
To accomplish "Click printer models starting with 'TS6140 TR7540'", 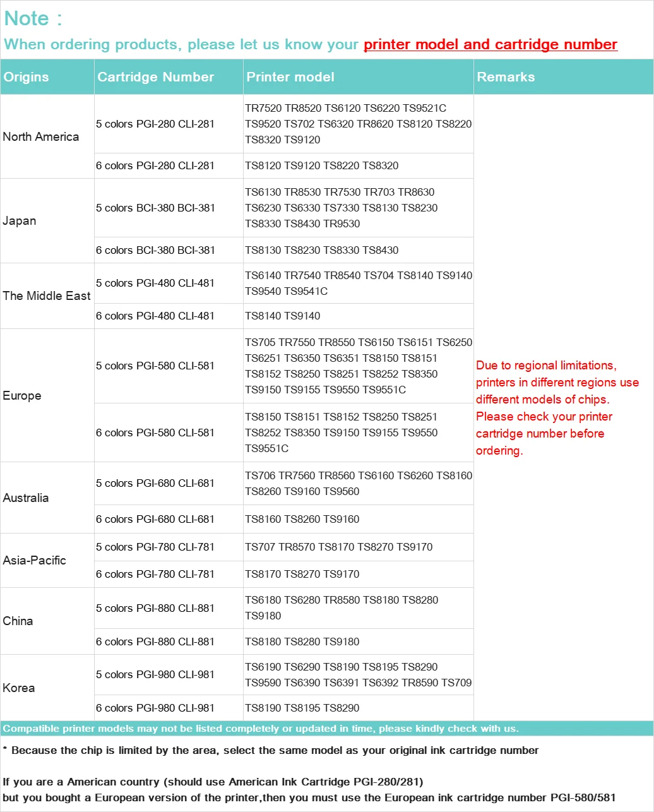I will click(x=359, y=283).
